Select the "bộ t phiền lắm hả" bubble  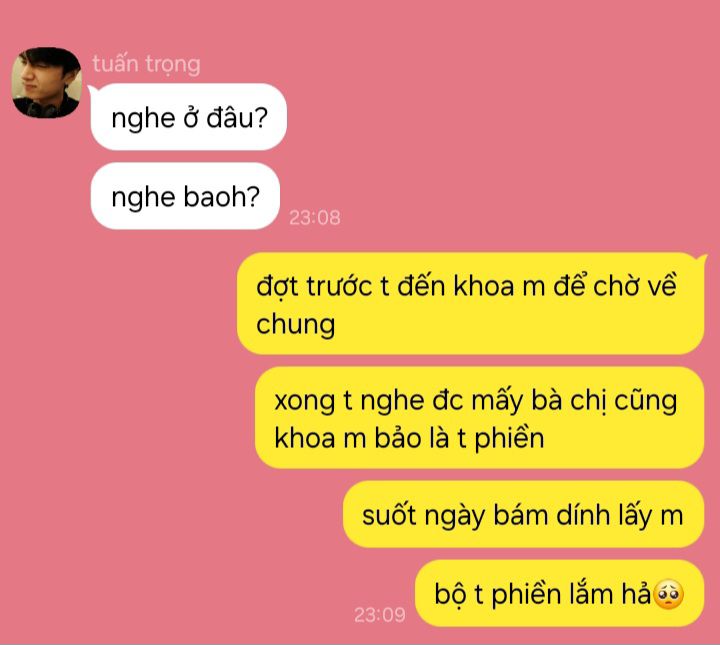559,593
